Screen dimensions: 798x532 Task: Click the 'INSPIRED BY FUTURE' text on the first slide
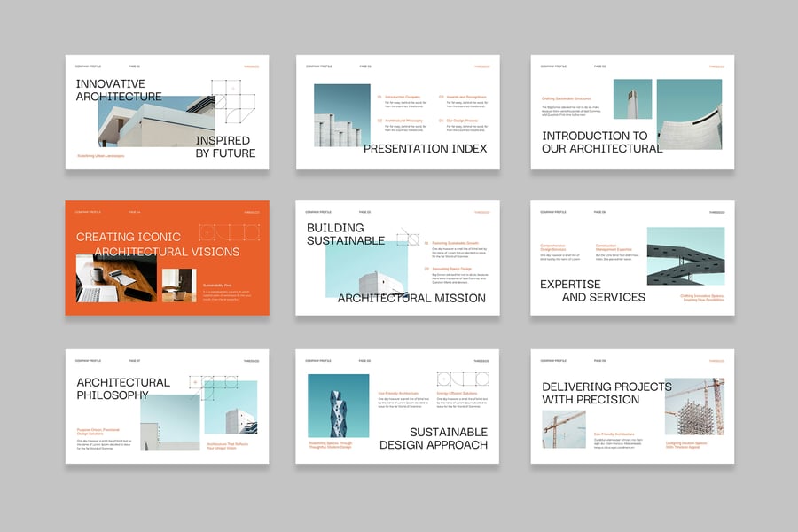(x=225, y=147)
